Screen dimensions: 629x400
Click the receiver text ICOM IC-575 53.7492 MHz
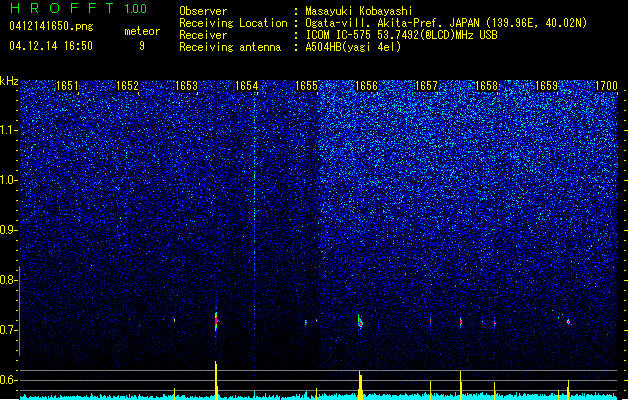pyautogui.click(x=402, y=35)
